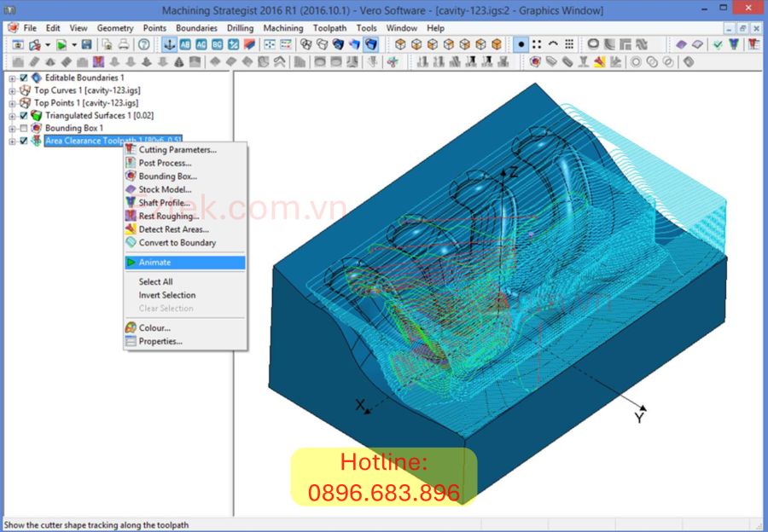Uncheck the Editable Boundaries 1 checkbox

click(24, 78)
